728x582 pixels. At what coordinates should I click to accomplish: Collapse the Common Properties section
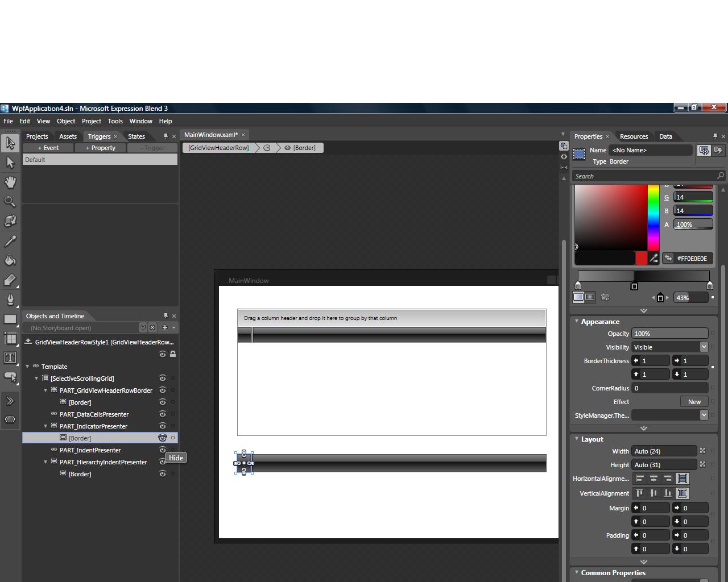[577, 572]
